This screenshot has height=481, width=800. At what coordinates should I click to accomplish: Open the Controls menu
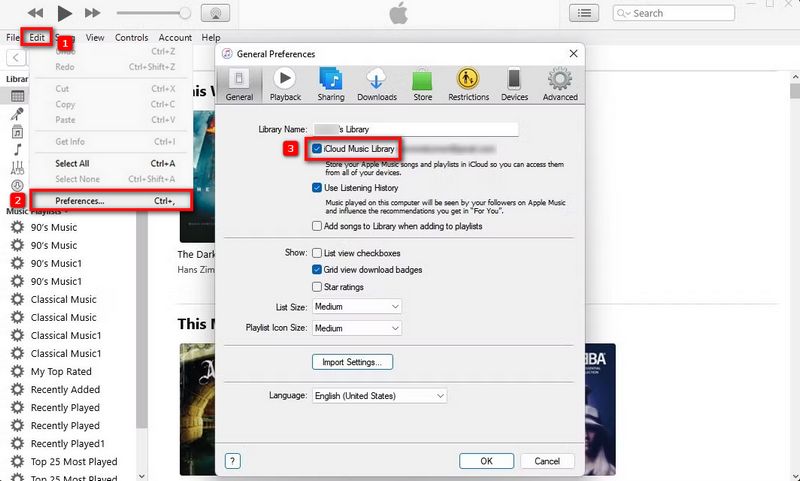[x=131, y=37]
